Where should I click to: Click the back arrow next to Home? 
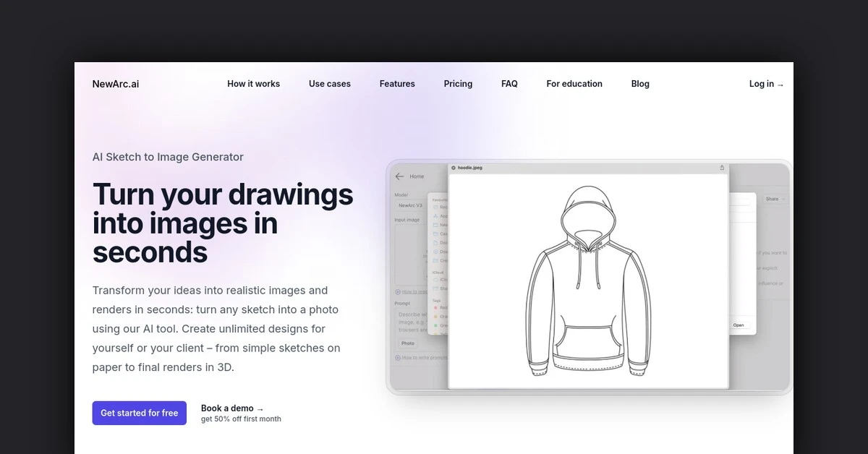399,176
